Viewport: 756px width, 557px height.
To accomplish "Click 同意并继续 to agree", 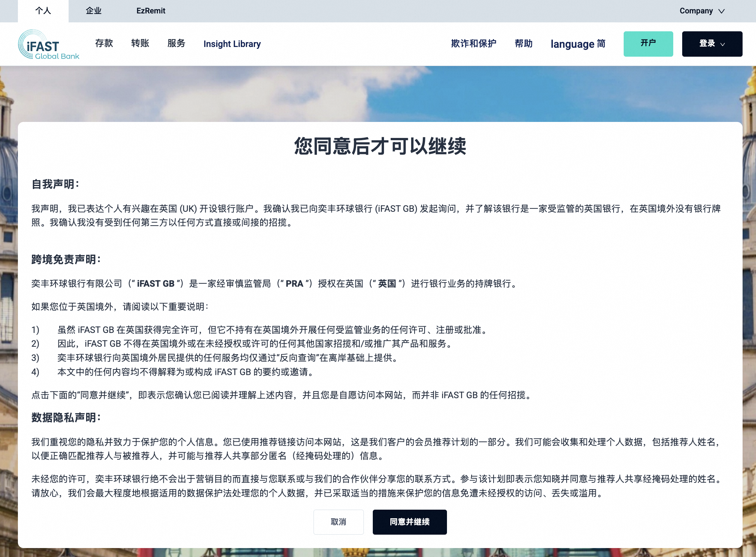I will coord(409,522).
